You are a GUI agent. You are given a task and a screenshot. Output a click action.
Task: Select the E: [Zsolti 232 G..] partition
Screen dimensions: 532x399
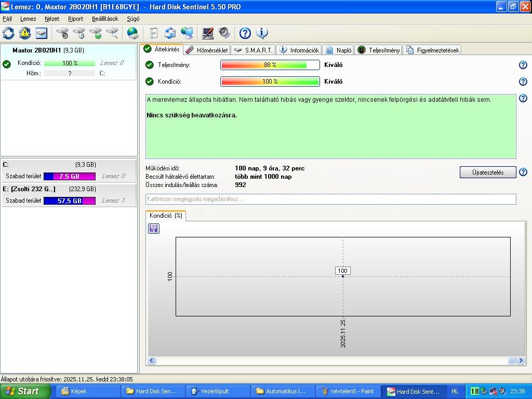tap(69, 195)
